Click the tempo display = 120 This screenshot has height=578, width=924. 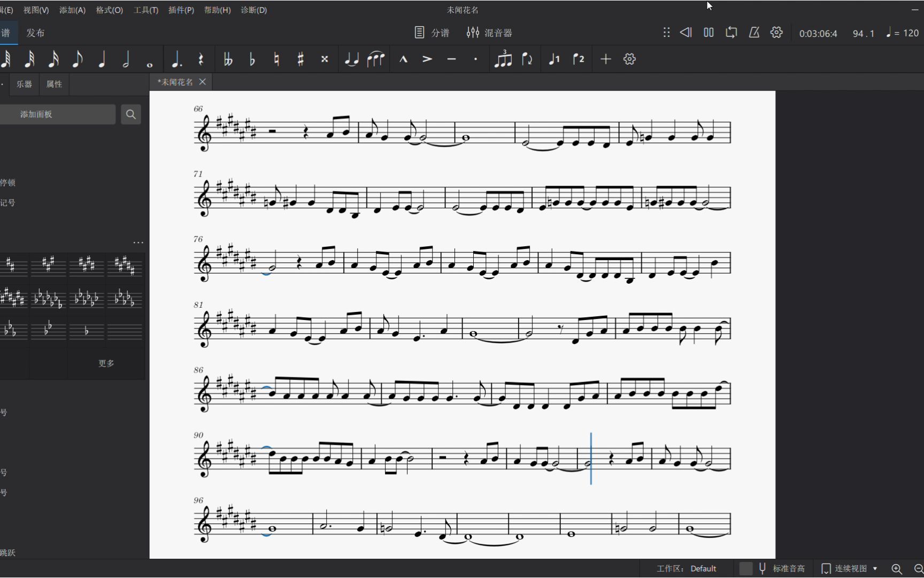(x=903, y=33)
